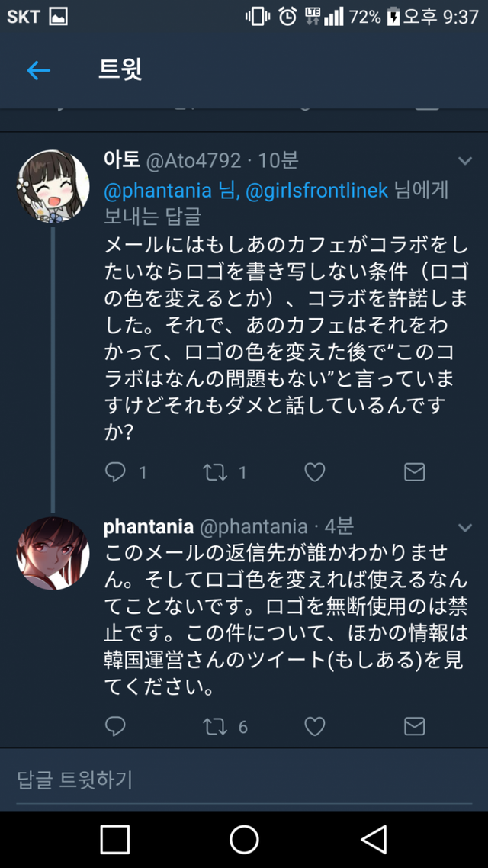Click the retweet icon showing count 6
Image resolution: width=488 pixels, height=868 pixels.
click(x=214, y=726)
